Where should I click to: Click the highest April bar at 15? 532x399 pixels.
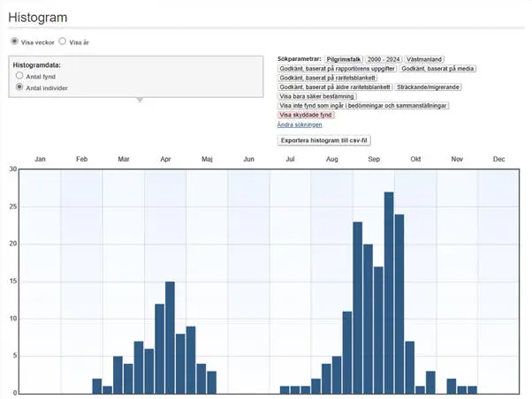point(170,337)
